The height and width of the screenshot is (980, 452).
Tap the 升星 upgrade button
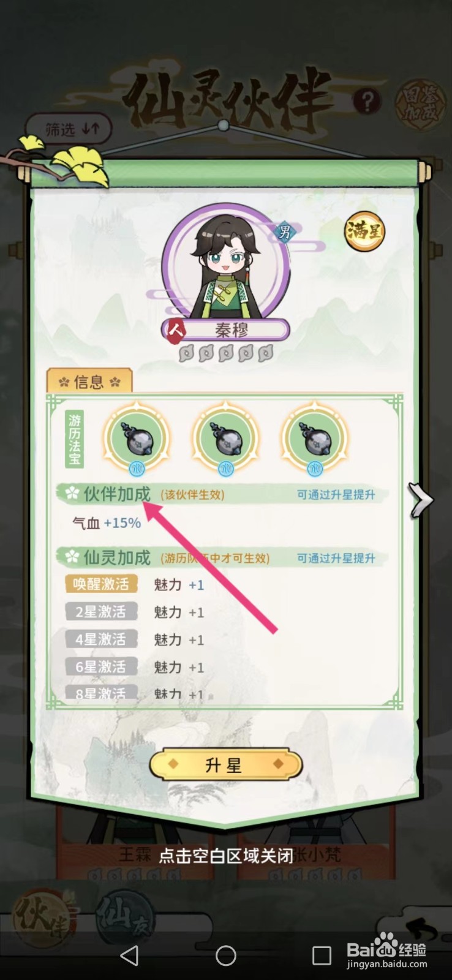click(x=225, y=765)
